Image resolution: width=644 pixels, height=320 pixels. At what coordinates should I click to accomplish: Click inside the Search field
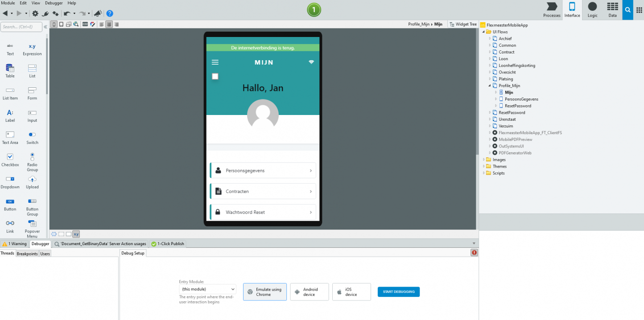point(22,27)
